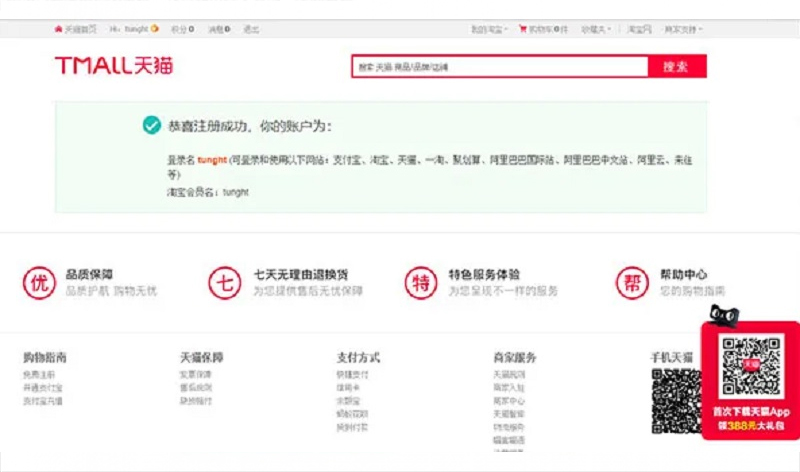Click the 七 seven-day return circle icon
The image size is (800, 472).
(x=224, y=283)
